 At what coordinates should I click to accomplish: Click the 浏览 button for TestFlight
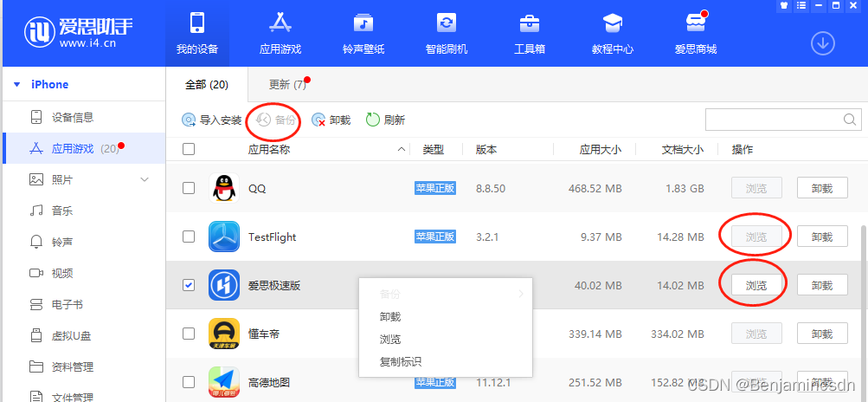[756, 237]
